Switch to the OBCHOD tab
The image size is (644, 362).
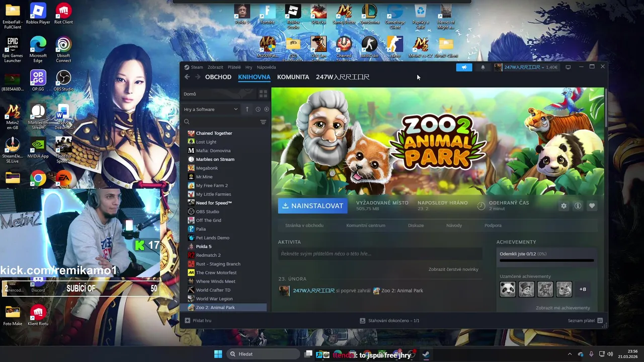point(218,77)
